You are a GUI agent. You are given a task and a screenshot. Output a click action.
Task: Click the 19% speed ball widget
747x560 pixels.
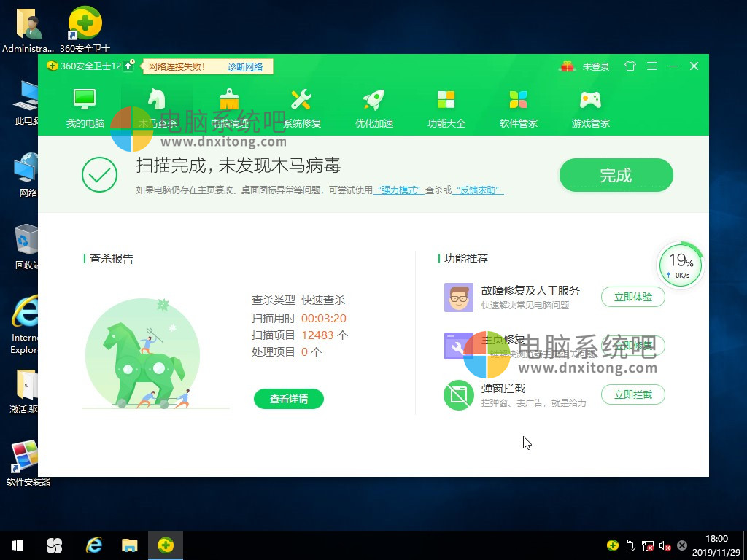(x=680, y=265)
